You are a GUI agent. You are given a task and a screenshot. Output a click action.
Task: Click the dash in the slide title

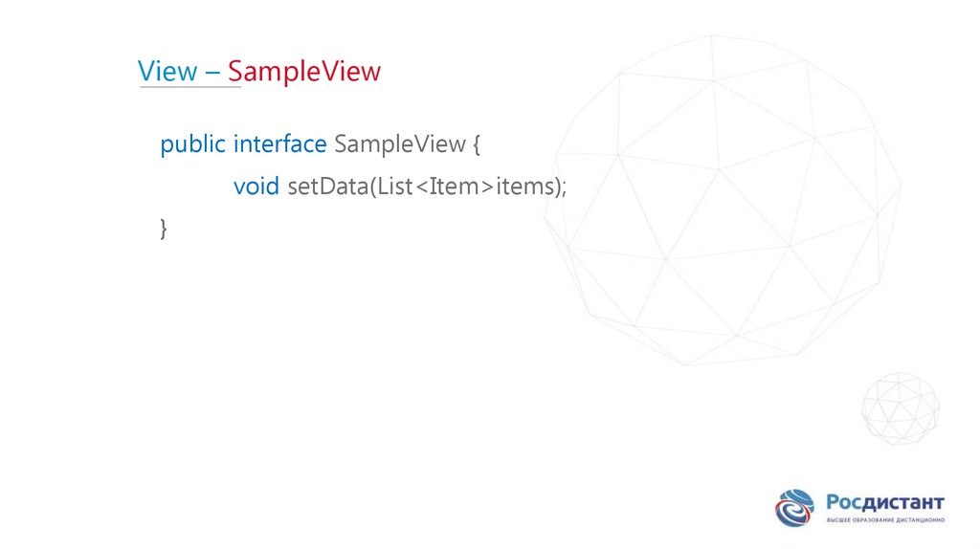coord(212,73)
